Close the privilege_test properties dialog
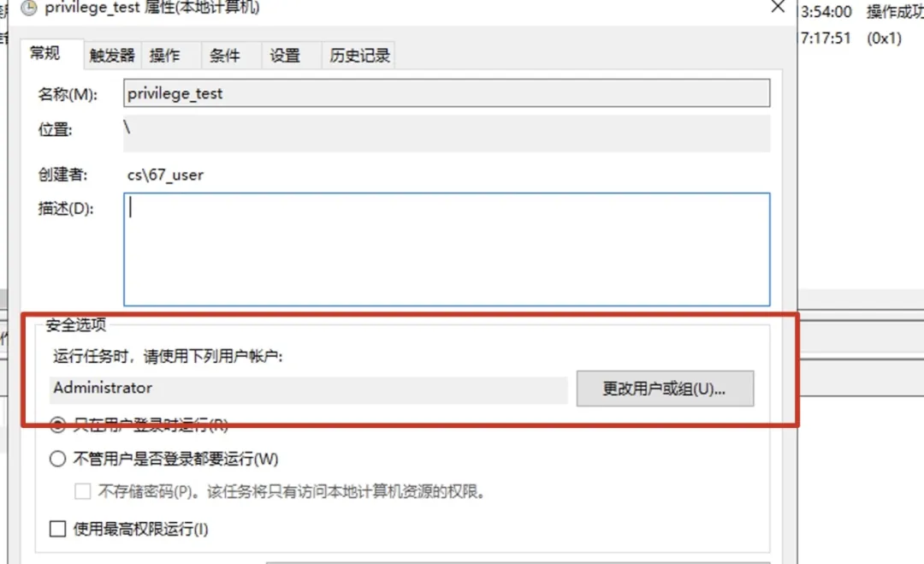924x564 pixels. tap(778, 8)
